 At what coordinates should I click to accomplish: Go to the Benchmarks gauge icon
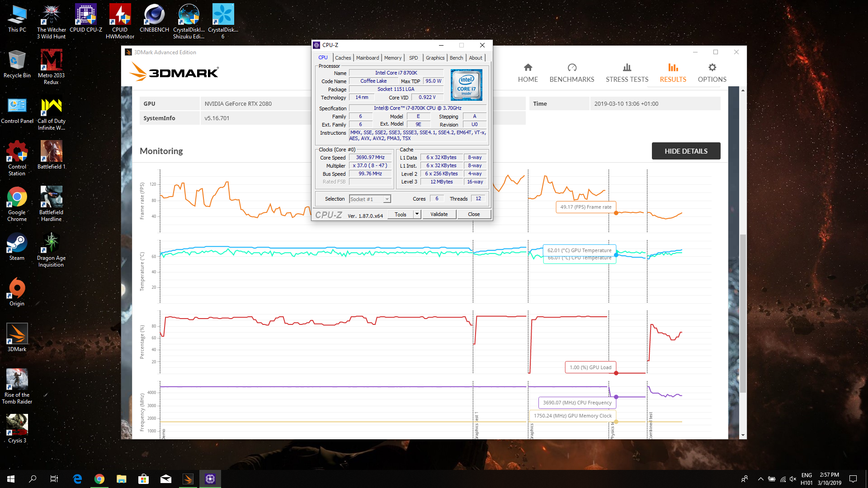pos(572,68)
